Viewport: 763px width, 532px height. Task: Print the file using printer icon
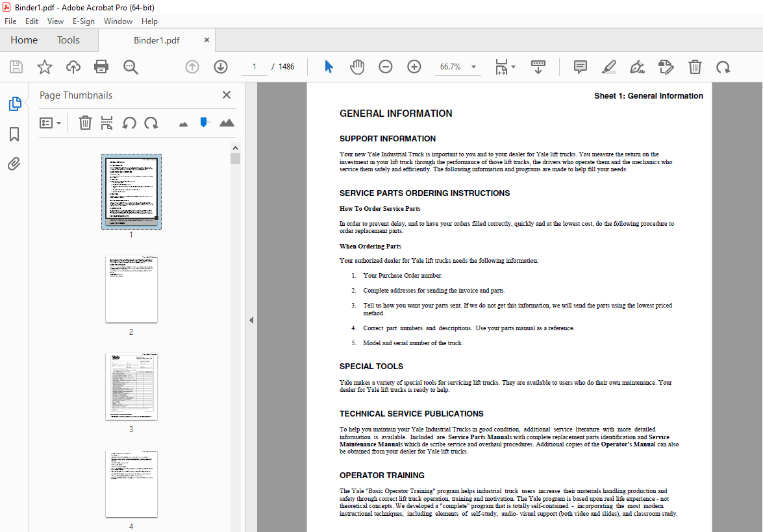pyautogui.click(x=101, y=67)
